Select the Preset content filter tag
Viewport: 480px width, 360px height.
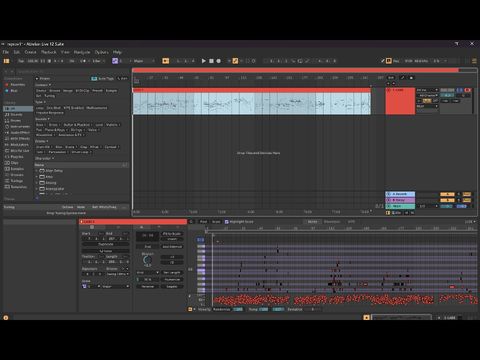coord(97,91)
